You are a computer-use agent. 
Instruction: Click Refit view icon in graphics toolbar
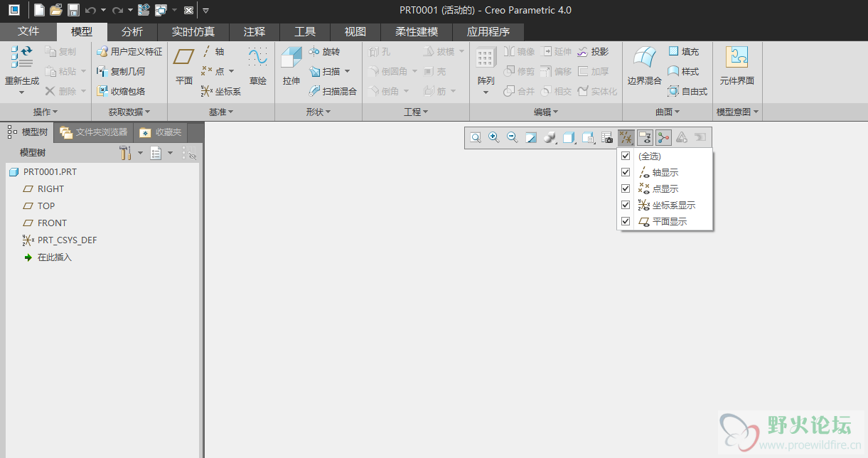pyautogui.click(x=475, y=138)
